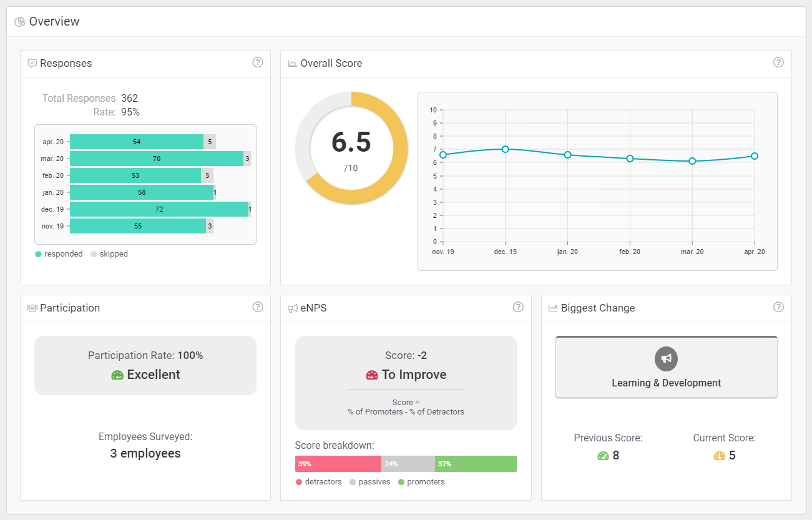Click the megaphone icon above Learning & Development
The image size is (812, 520).
point(666,358)
